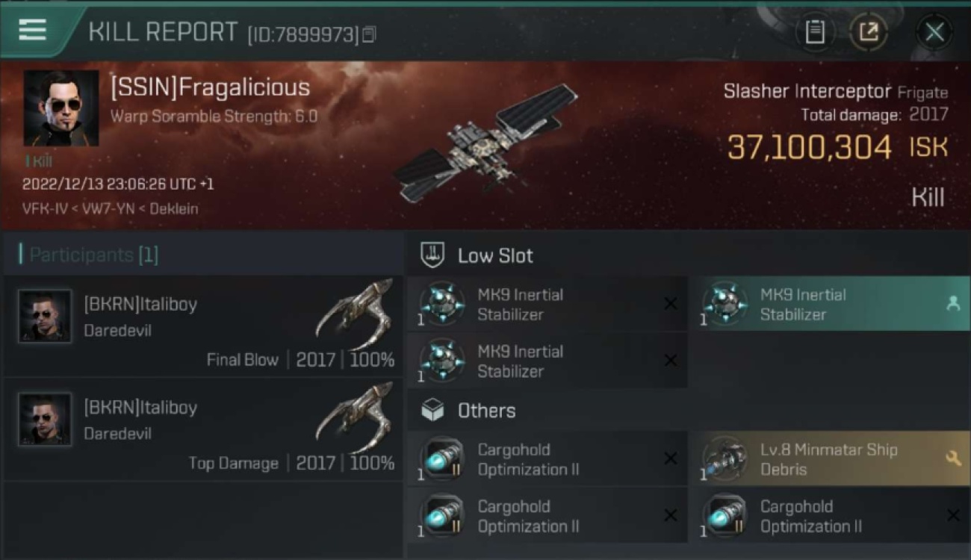Click the clipboard icon in header

(x=815, y=32)
